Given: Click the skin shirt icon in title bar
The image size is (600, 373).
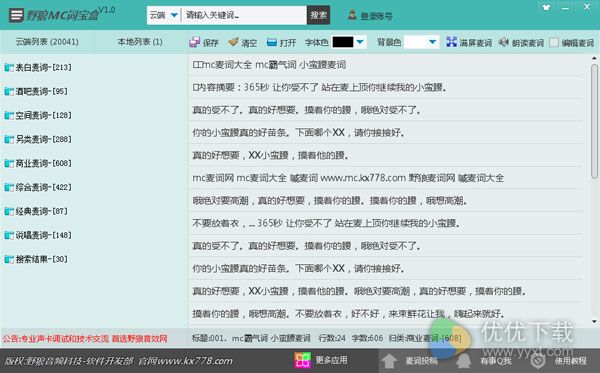Looking at the screenshot, I should pos(546,7).
